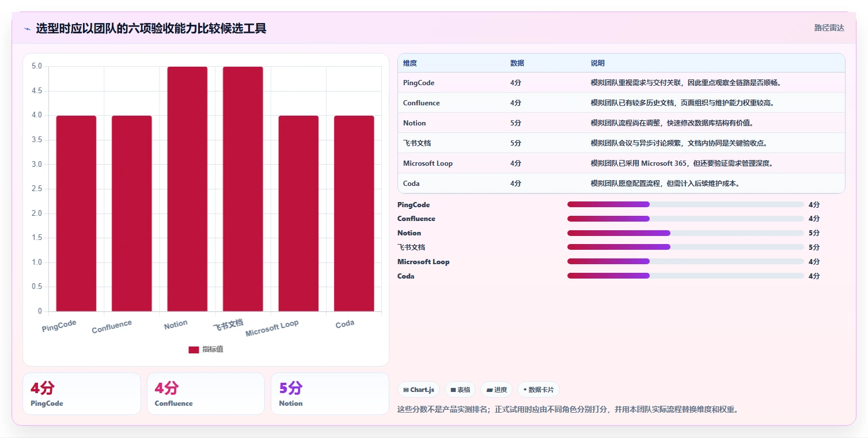Screen dimensions: 868x438
Task: Select the Chart.js chip
Action: coord(419,390)
